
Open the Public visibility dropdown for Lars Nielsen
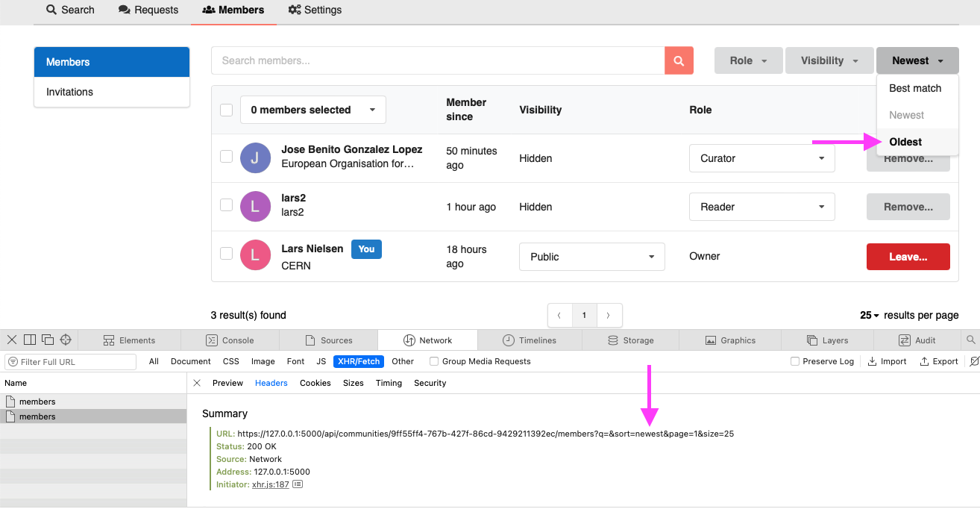tap(591, 257)
